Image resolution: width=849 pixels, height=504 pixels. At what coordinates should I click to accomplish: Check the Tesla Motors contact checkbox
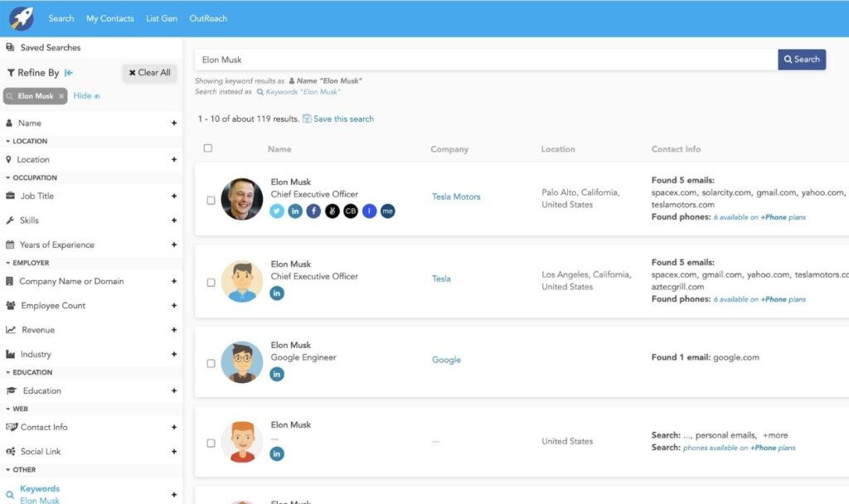211,201
